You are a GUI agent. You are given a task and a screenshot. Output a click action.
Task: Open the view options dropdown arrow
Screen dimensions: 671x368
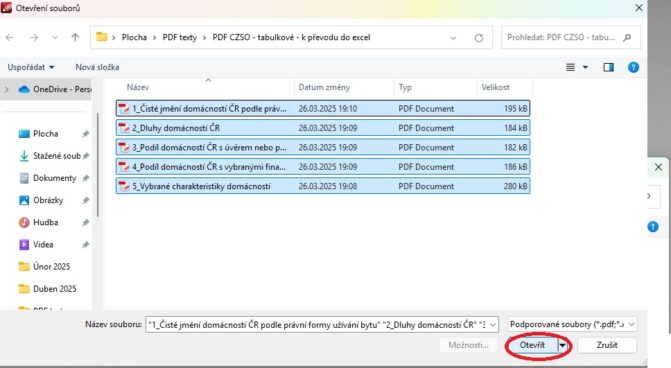pyautogui.click(x=585, y=67)
